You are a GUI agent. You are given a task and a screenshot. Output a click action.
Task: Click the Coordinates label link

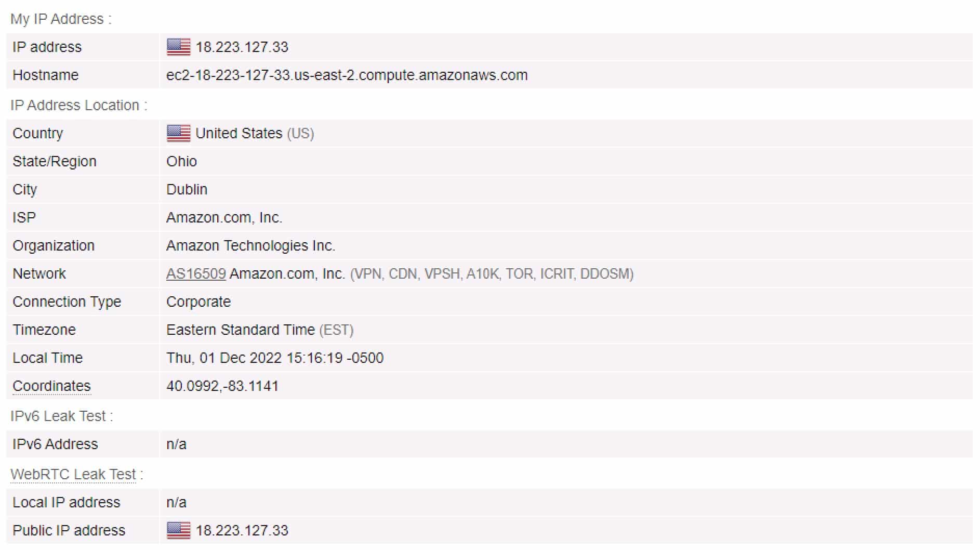(x=51, y=386)
